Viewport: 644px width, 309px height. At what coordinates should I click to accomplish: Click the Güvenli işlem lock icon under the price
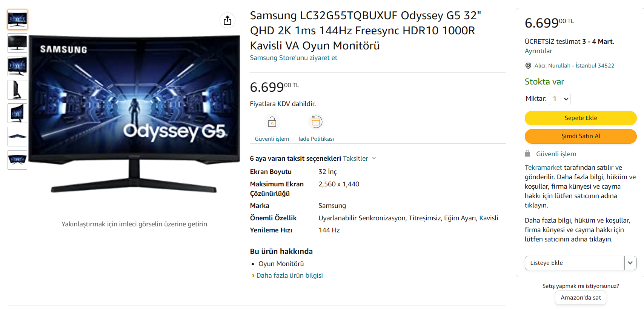272,122
